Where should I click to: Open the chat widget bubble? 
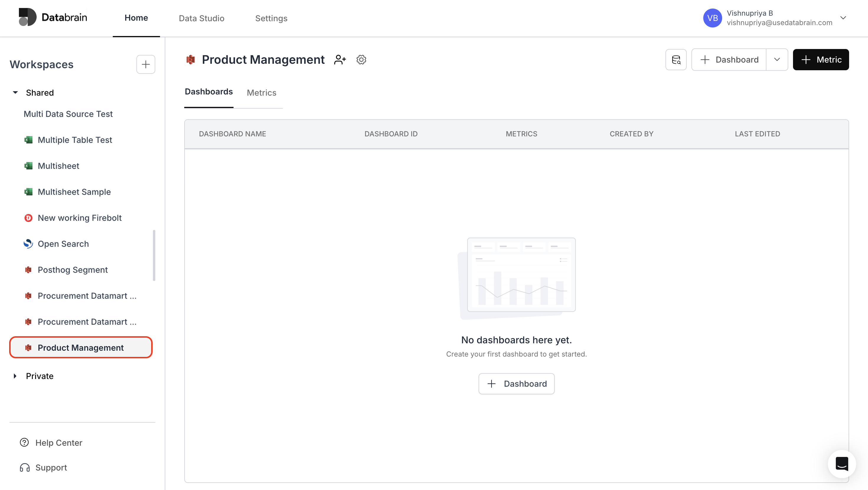[841, 464]
